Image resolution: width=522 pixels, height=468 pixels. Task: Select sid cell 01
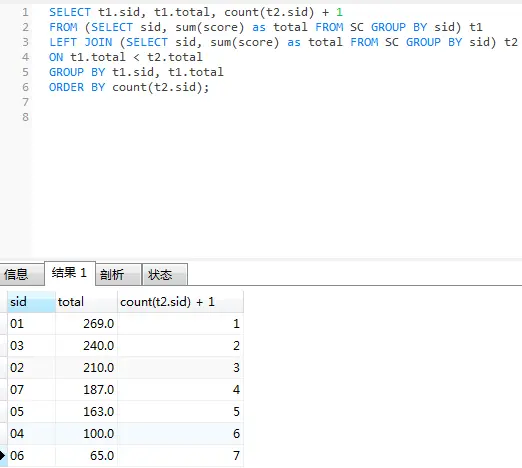31,324
